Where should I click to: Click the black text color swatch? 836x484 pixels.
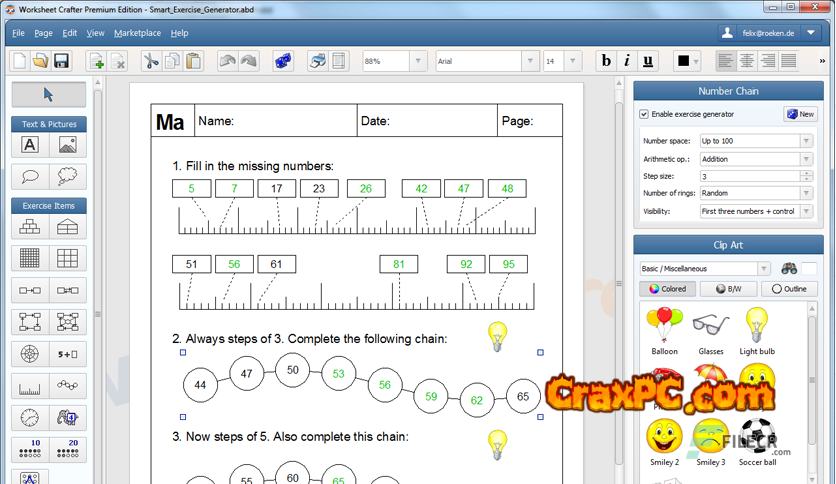tap(683, 61)
